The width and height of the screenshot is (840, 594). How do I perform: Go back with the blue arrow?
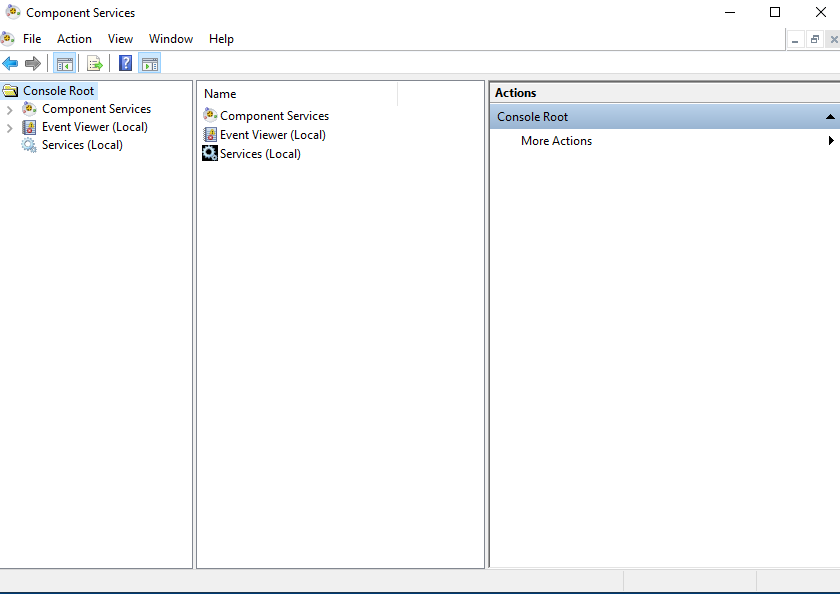pyautogui.click(x=10, y=64)
